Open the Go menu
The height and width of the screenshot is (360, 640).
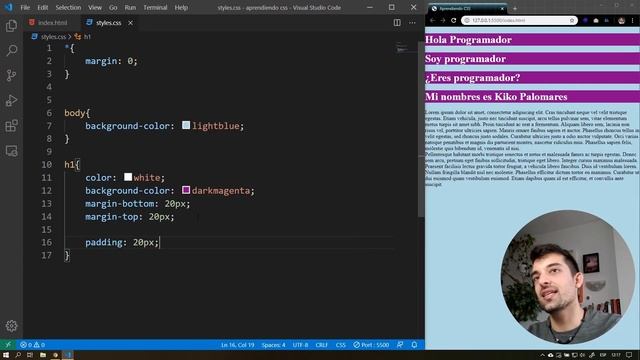(113, 7)
